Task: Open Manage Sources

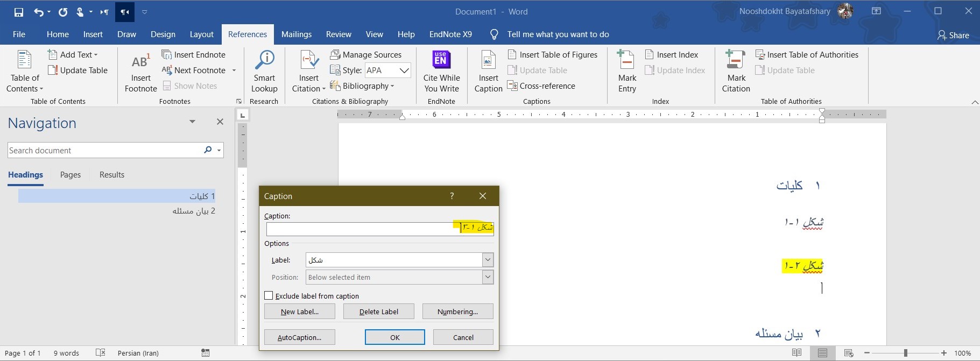Action: tap(366, 54)
